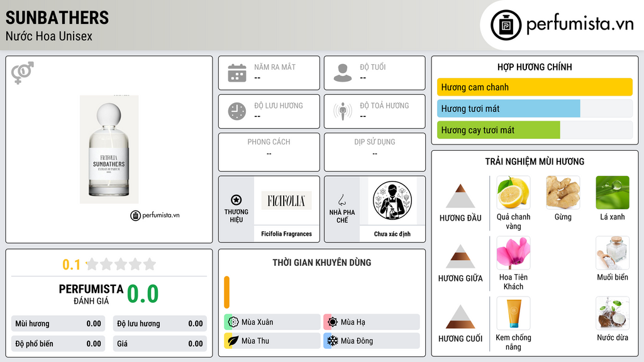Click the Mùa Thu leaf icon
Image resolution: width=644 pixels, height=362 pixels.
point(233,341)
